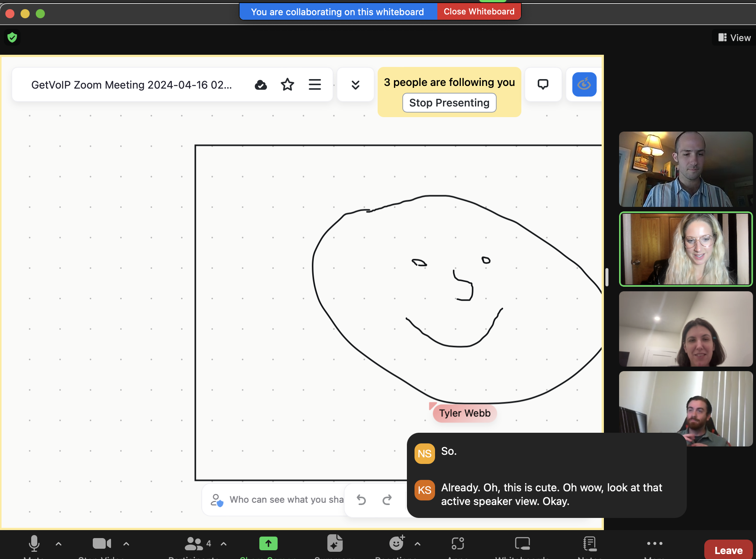The width and height of the screenshot is (756, 559).
Task: Collapse toolbar with double chevron button
Action: tap(356, 84)
